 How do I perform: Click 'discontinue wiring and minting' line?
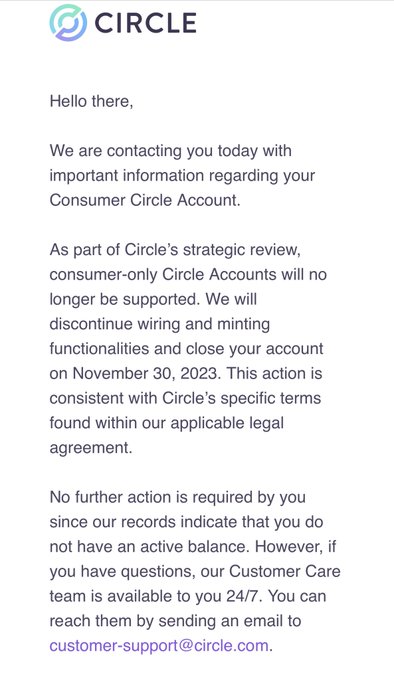(x=160, y=324)
